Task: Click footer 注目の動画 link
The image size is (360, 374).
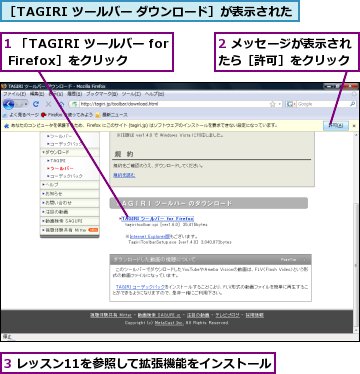Action: pyautogui.click(x=198, y=315)
